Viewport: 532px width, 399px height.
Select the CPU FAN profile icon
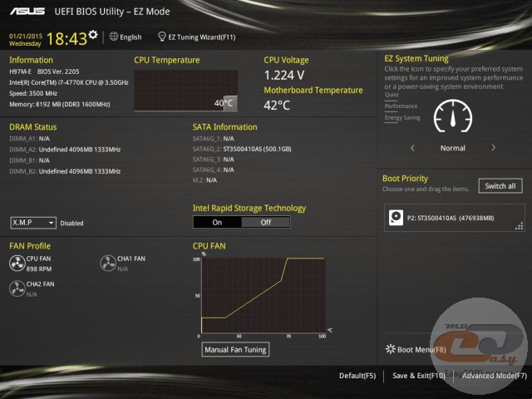coord(17,264)
